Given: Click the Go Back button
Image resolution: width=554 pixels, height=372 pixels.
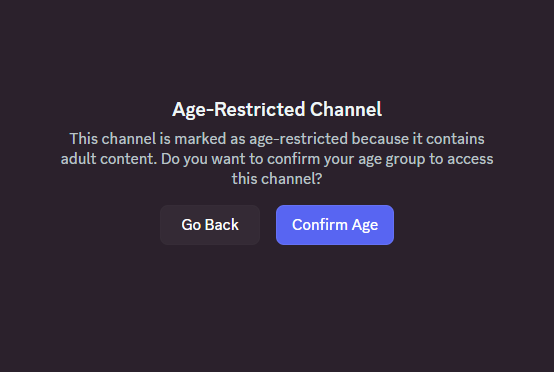Looking at the screenshot, I should click(210, 225).
